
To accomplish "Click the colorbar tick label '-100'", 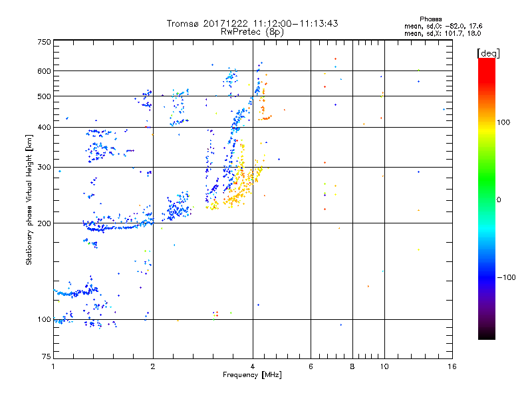I will tap(506, 277).
